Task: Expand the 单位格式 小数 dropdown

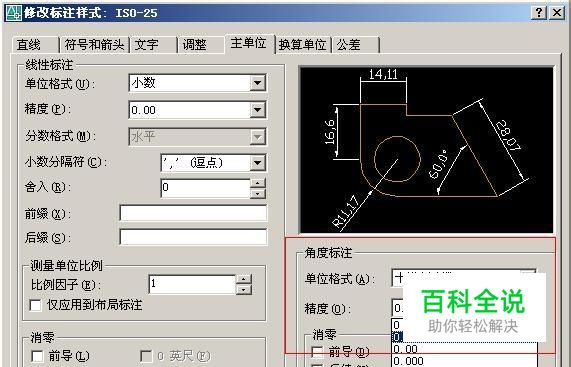Action: (257, 83)
